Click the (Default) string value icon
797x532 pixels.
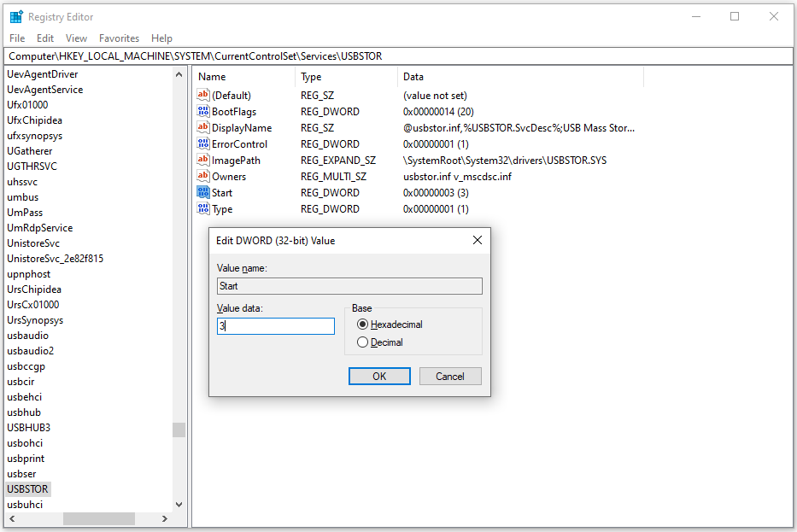(x=202, y=95)
